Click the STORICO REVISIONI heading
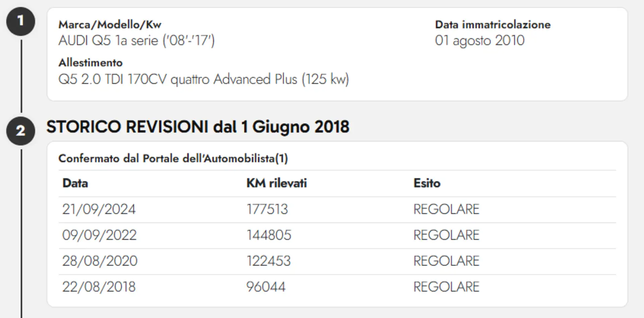 click(198, 127)
